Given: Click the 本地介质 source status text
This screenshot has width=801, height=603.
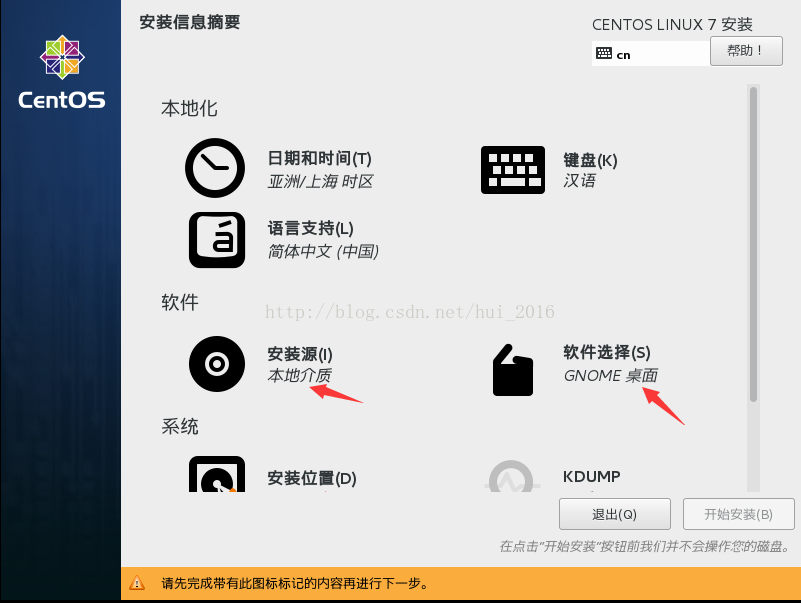Looking at the screenshot, I should click(x=299, y=376).
